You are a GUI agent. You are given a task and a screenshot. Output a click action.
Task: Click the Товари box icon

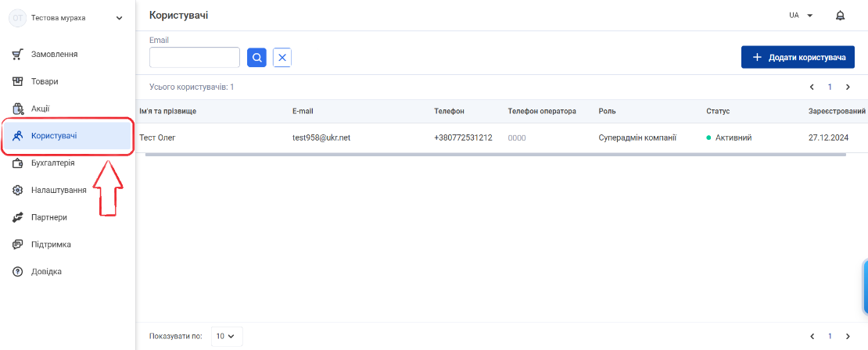tap(17, 81)
